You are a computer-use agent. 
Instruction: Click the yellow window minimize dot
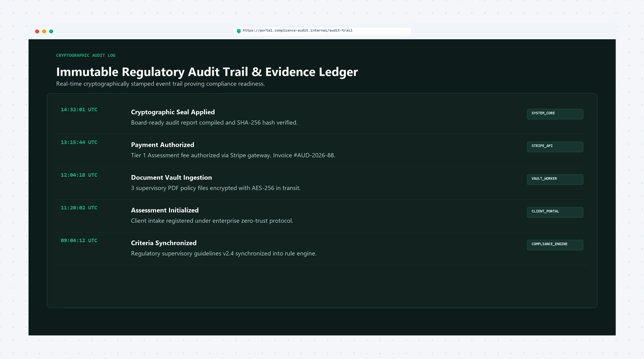44,31
